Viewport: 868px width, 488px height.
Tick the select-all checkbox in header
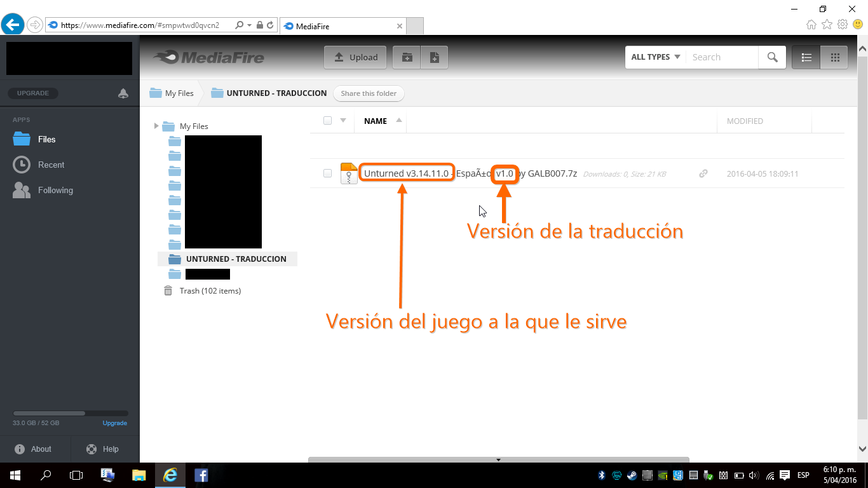[x=327, y=121]
